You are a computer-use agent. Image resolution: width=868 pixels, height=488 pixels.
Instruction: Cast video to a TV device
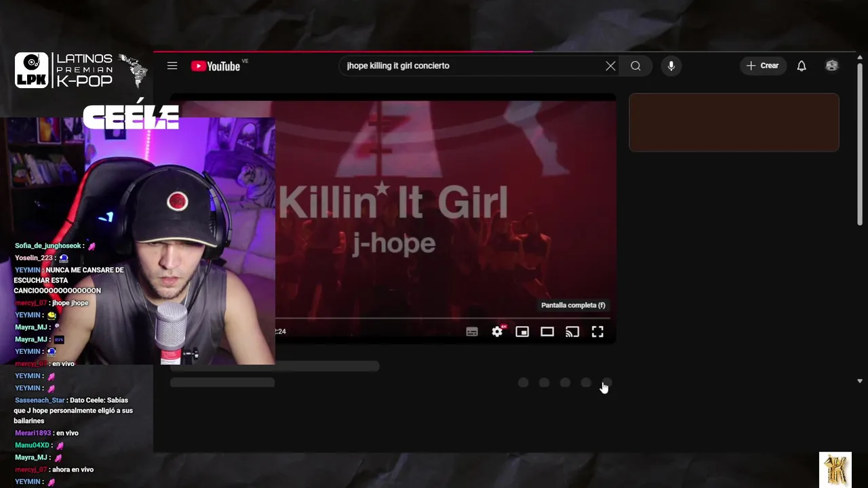click(x=572, y=331)
